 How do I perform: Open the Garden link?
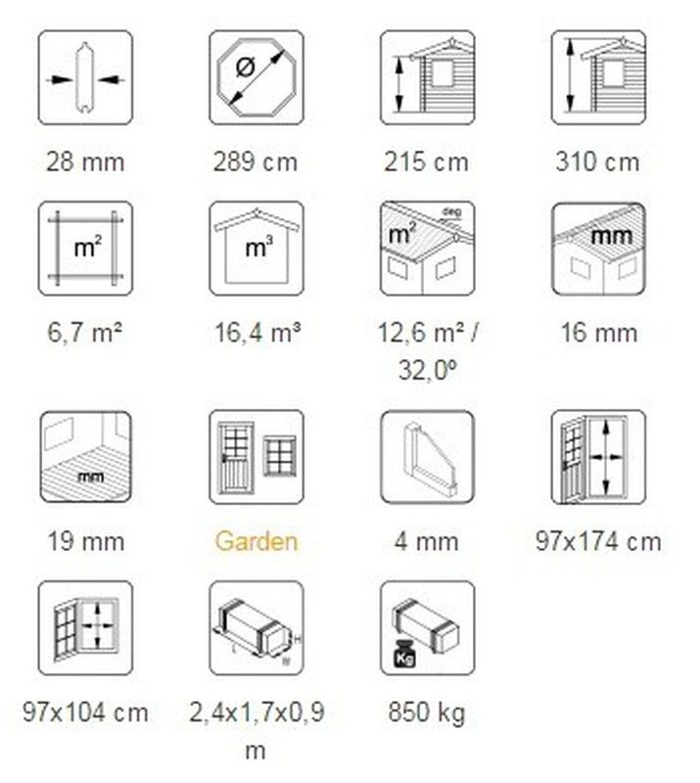[x=257, y=541]
